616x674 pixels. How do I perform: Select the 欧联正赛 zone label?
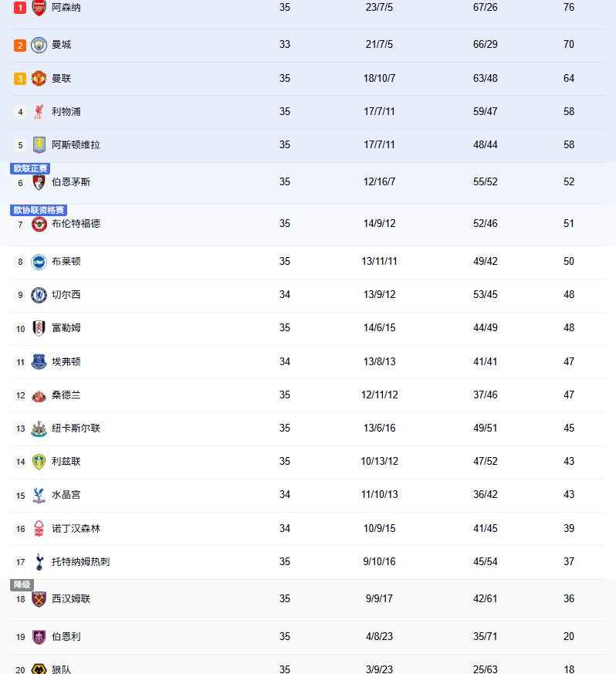30,168
